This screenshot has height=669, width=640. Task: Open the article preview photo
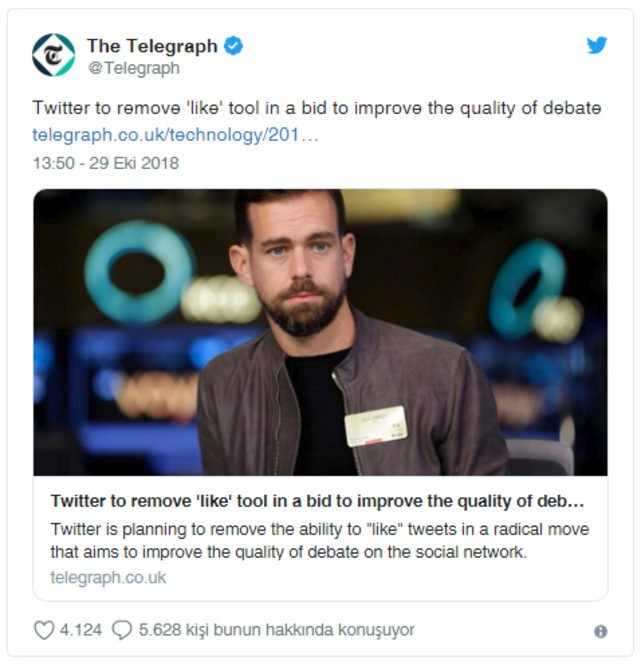click(x=320, y=332)
